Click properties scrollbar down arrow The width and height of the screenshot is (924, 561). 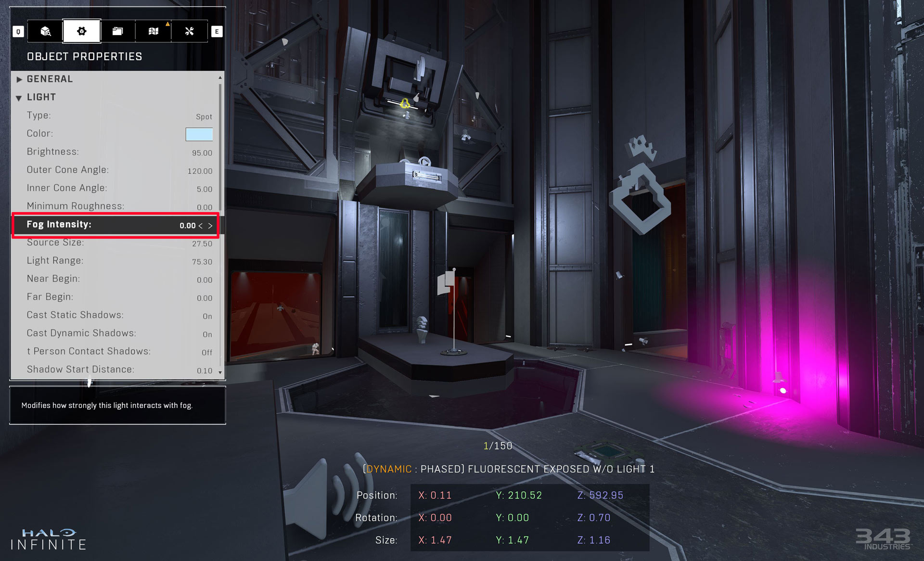click(220, 372)
